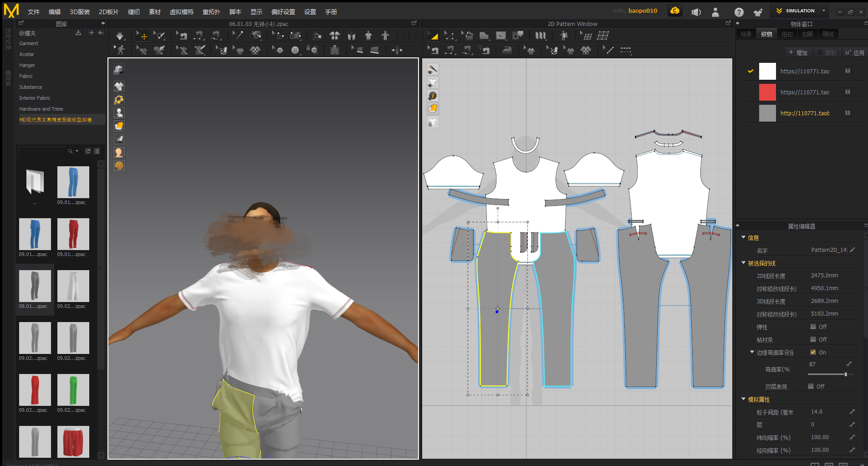This screenshot has width=868, height=466.
Task: Click the grid mesh icon in 2D toolbar
Action: 603,36
